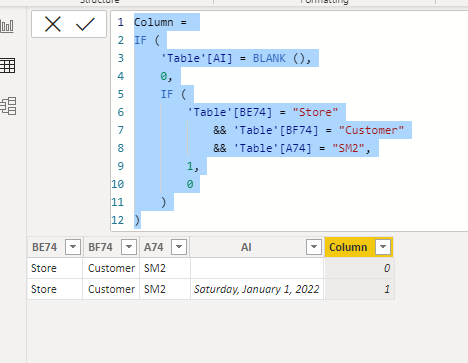Select the BE74 column header

(x=44, y=247)
